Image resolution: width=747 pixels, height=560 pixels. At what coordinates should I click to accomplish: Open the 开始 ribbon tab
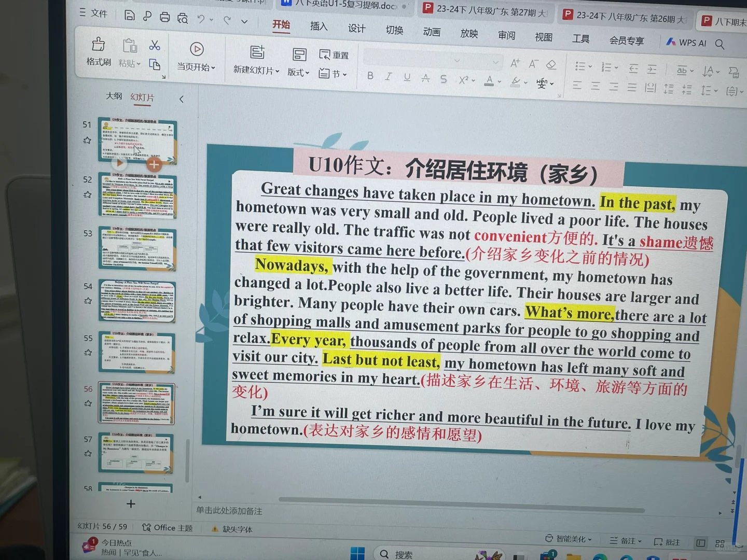point(281,24)
